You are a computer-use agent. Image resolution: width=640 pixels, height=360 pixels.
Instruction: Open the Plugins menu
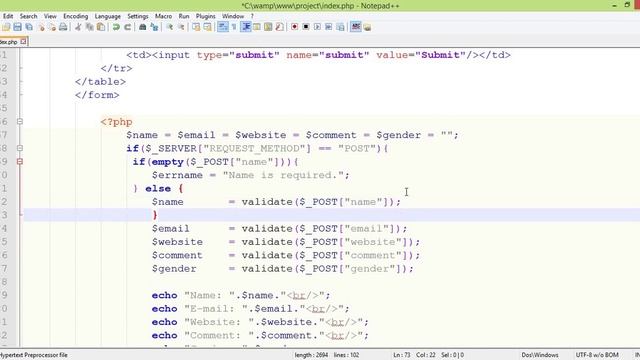coord(206,16)
